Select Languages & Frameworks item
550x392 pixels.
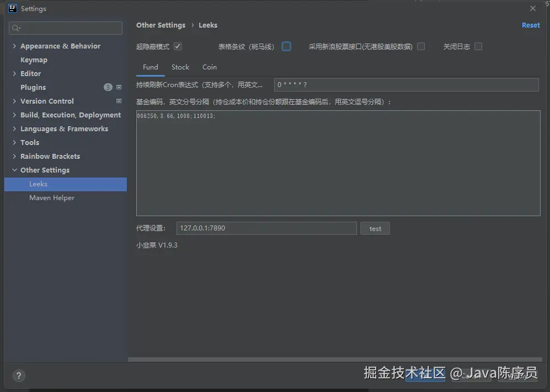coord(64,128)
